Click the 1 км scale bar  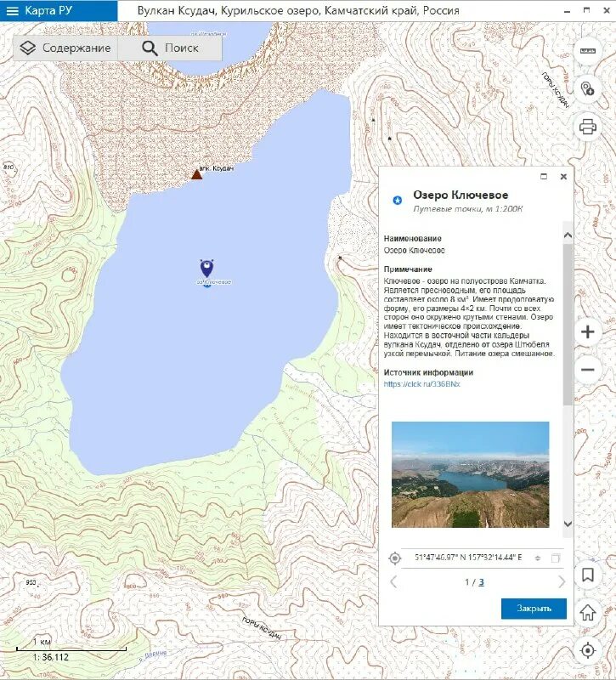click(71, 649)
